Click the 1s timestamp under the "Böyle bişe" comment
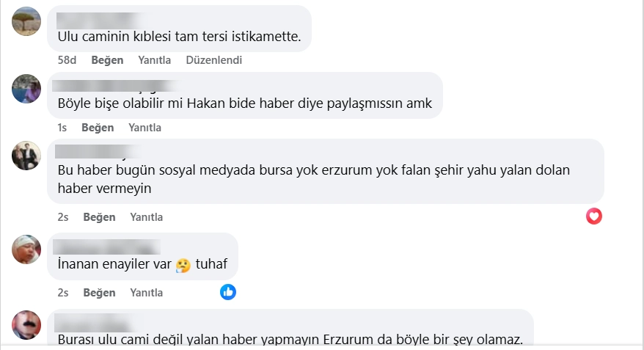This screenshot has width=644, height=350. click(x=62, y=128)
